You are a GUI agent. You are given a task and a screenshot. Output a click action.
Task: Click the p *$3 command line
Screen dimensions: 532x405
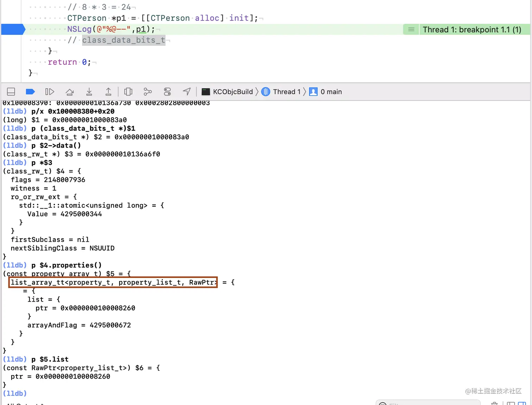pyautogui.click(x=42, y=163)
